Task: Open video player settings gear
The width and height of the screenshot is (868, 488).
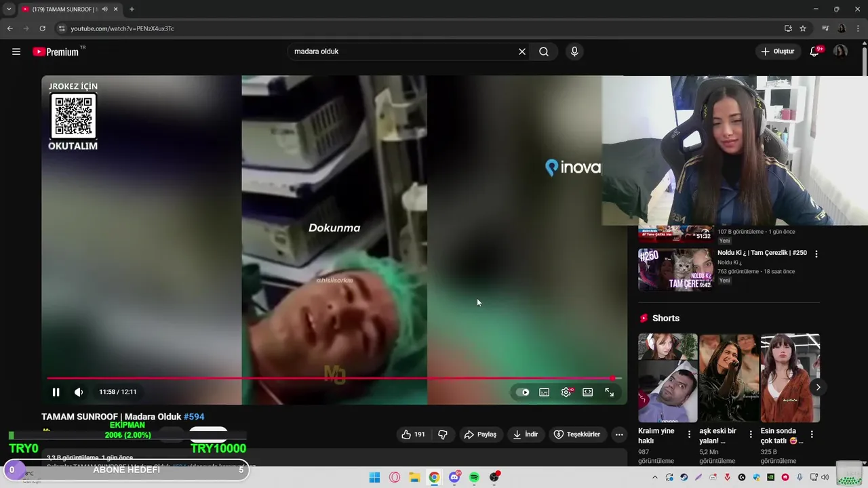Action: coord(566,392)
